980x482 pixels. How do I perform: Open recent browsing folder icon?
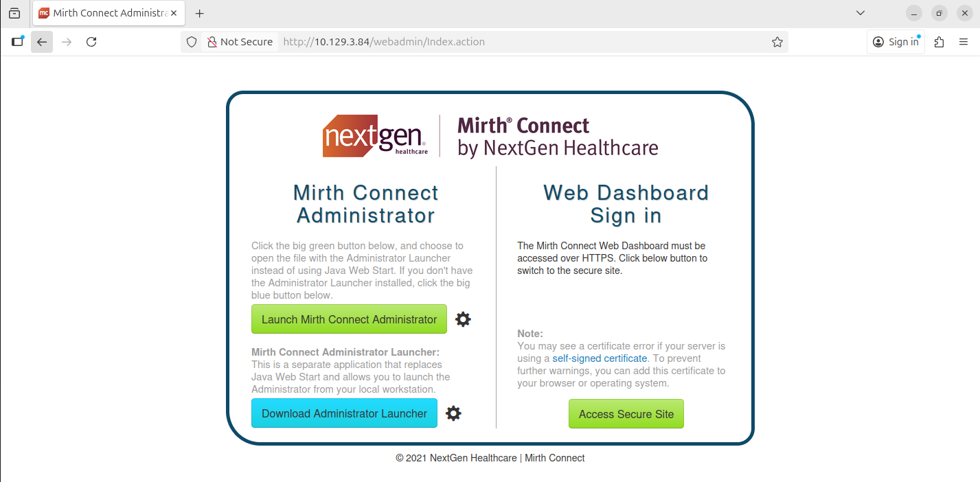[14, 13]
